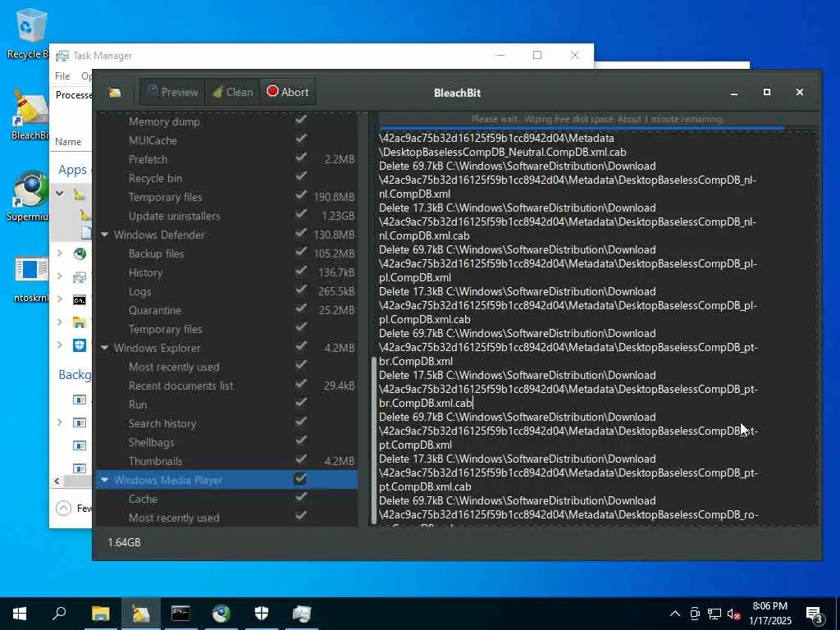Expand the File Explorer process row

tap(60, 322)
